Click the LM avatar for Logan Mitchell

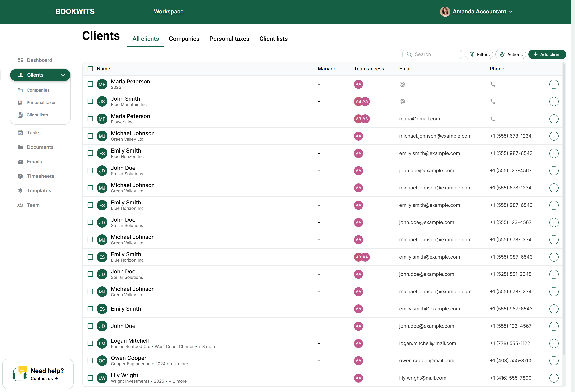(x=102, y=343)
